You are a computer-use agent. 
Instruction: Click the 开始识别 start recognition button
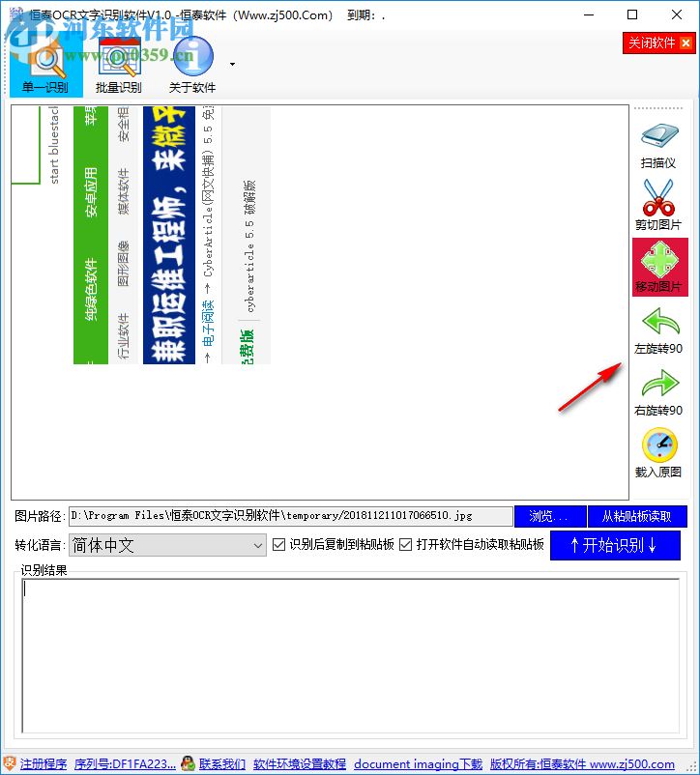click(615, 546)
